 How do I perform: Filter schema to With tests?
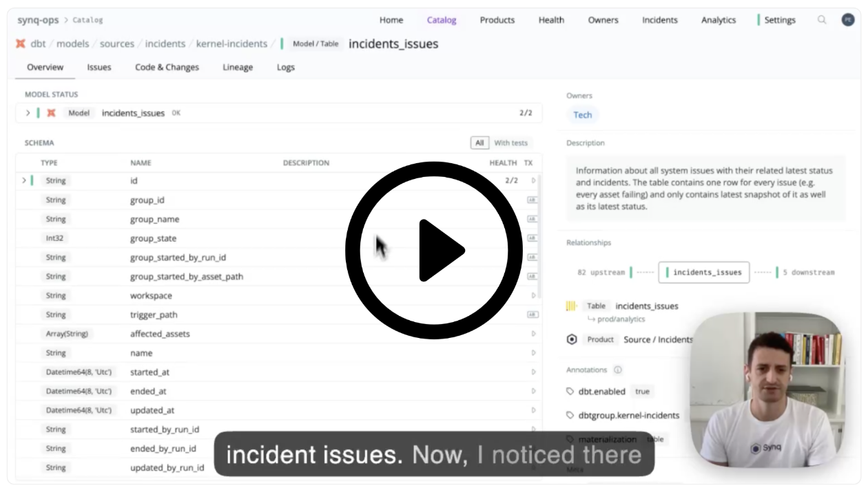click(x=510, y=142)
